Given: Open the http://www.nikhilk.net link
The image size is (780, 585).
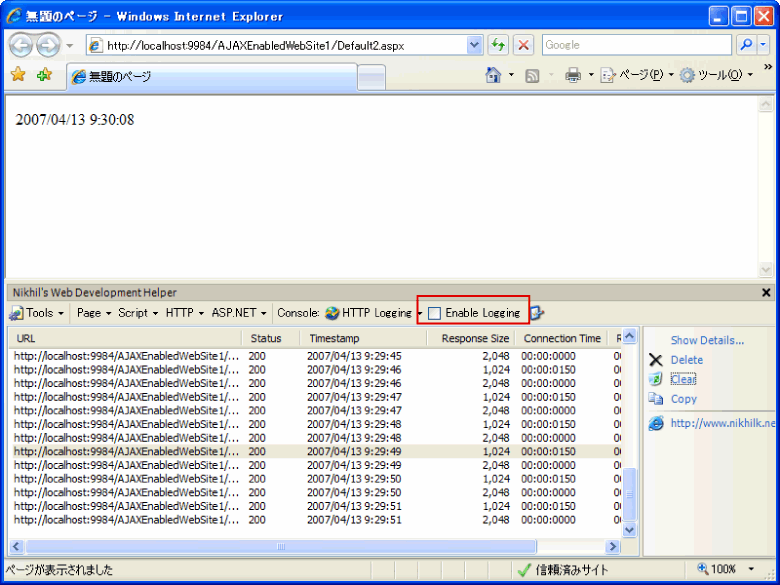Looking at the screenshot, I should coord(722,423).
